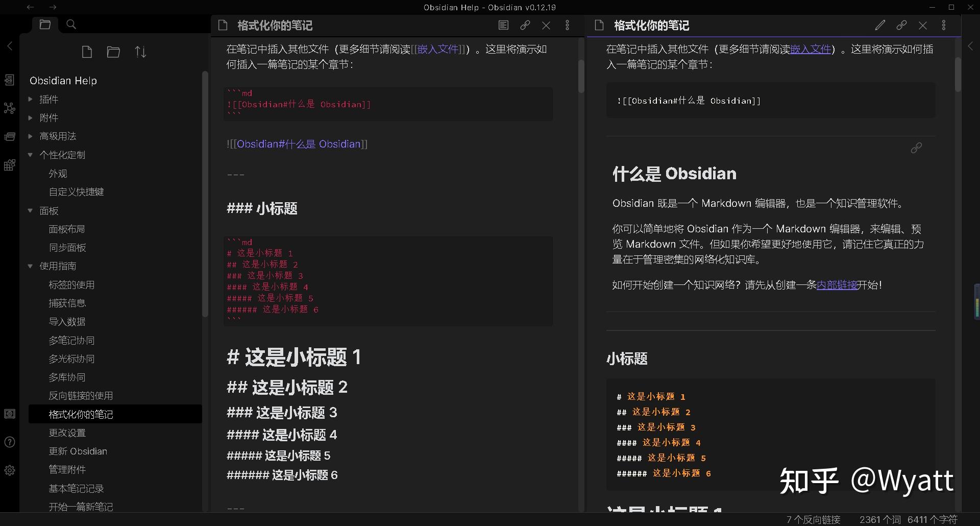The image size is (980, 526).
Task: Open the publish-style icon above the help icon
Action: 9,415
